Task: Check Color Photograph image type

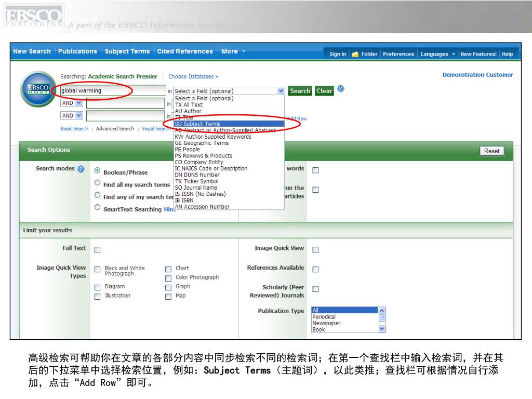Action: [x=168, y=278]
